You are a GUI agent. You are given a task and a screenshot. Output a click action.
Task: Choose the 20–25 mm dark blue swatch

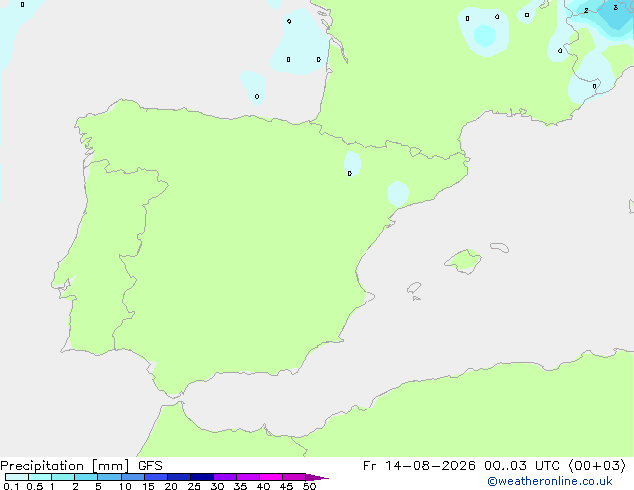point(179,477)
